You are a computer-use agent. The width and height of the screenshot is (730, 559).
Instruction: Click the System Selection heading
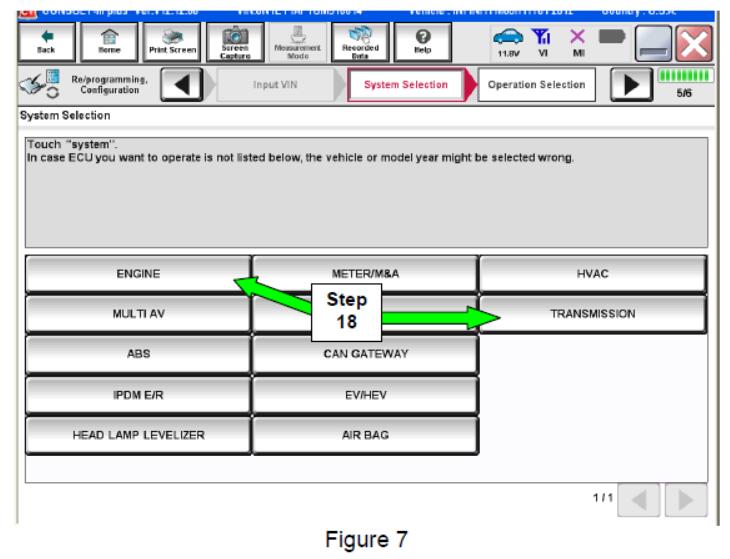65,115
